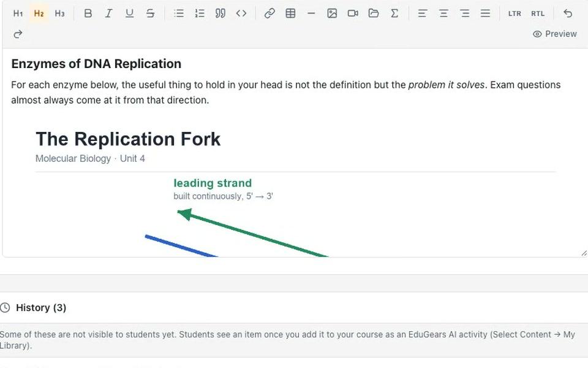Insert a block quote
Screen dimensions: 588x368
click(x=221, y=13)
